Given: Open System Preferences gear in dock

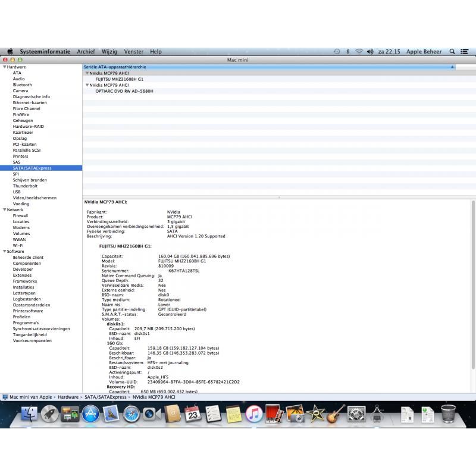Looking at the screenshot, I should [x=356, y=414].
